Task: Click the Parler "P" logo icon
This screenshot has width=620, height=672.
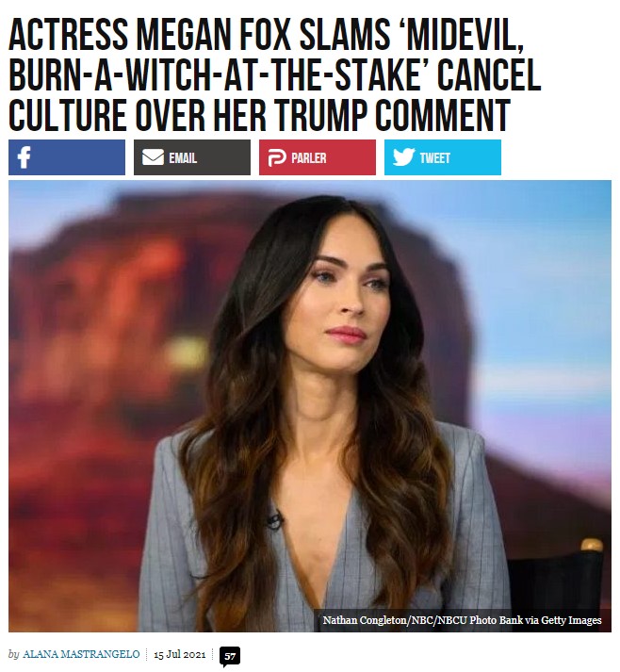Action: coord(277,157)
